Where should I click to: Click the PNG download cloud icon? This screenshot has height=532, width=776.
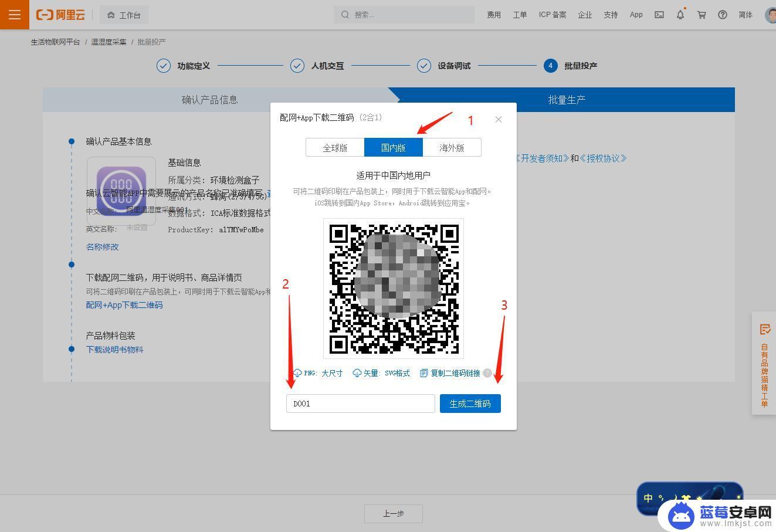[x=297, y=373]
